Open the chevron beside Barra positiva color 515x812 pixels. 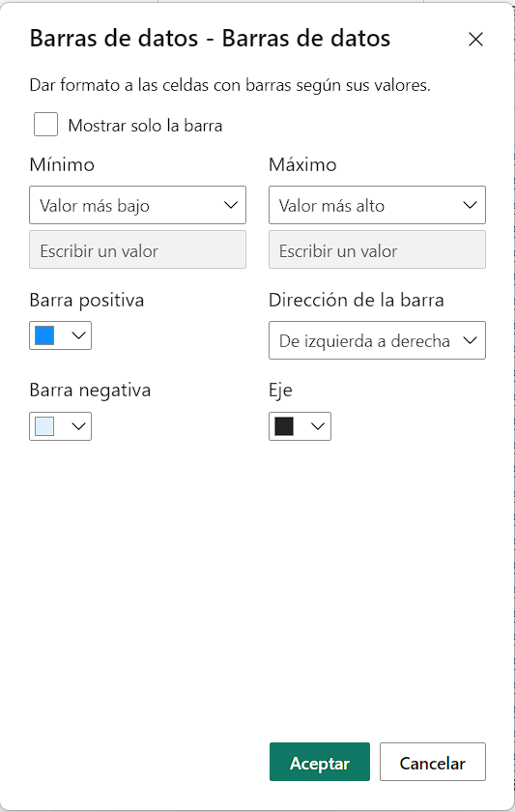[x=78, y=335]
